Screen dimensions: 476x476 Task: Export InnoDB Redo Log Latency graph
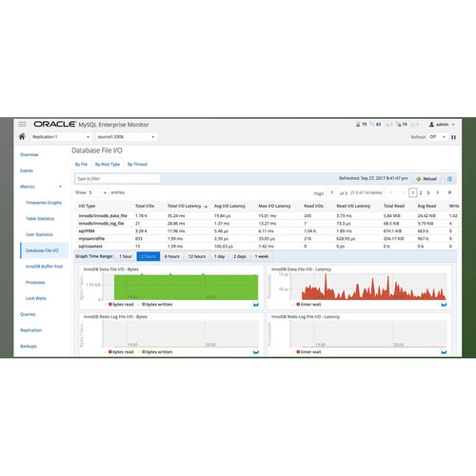coord(444,351)
